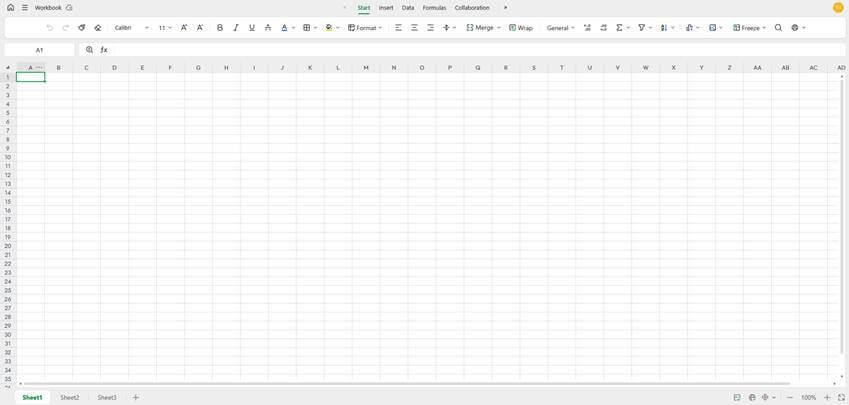This screenshot has width=849, height=405.
Task: Open the insert chart icon
Action: [689, 28]
